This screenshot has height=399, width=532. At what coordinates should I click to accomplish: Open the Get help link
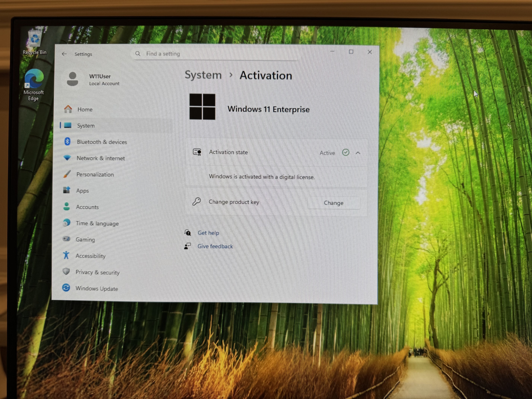(208, 233)
